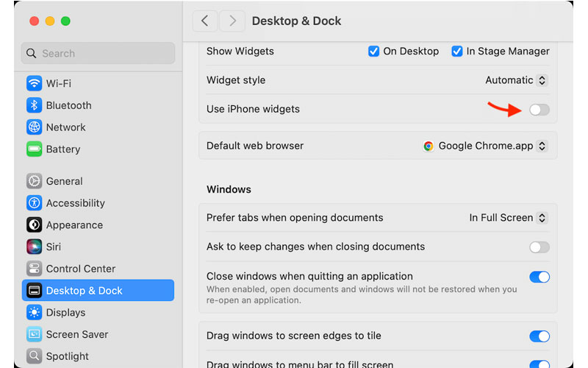Select Wi-Fi in the sidebar

pos(98,83)
